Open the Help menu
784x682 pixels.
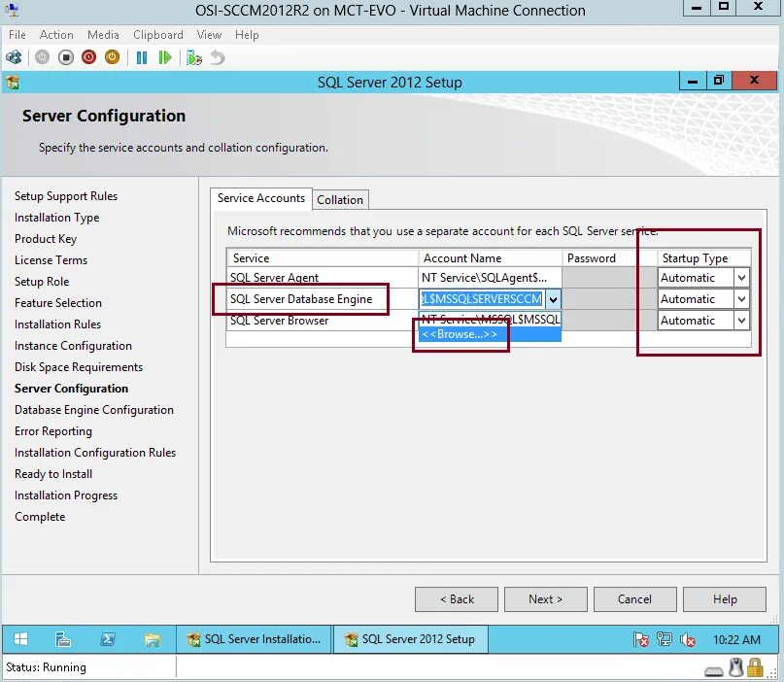pyautogui.click(x=247, y=35)
